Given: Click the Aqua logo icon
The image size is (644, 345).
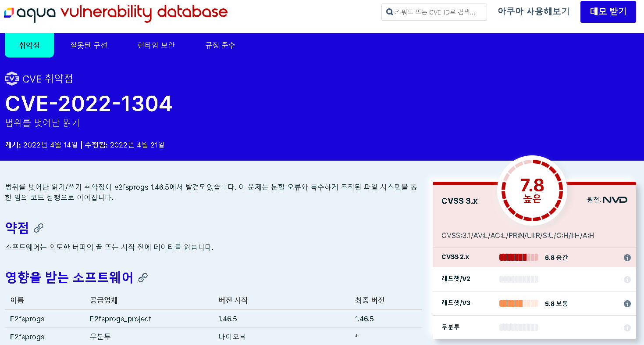Looking at the screenshot, I should [x=8, y=13].
